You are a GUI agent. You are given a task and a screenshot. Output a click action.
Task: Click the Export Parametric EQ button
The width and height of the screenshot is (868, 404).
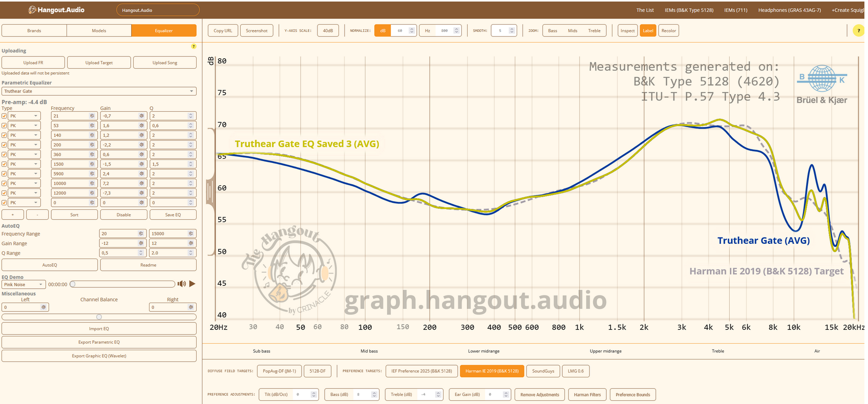pyautogui.click(x=99, y=342)
